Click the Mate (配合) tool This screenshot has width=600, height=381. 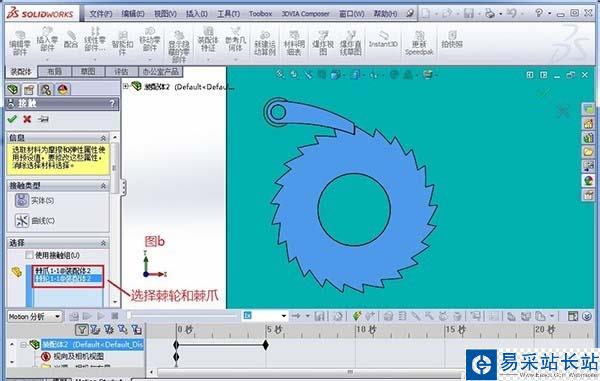[x=71, y=39]
